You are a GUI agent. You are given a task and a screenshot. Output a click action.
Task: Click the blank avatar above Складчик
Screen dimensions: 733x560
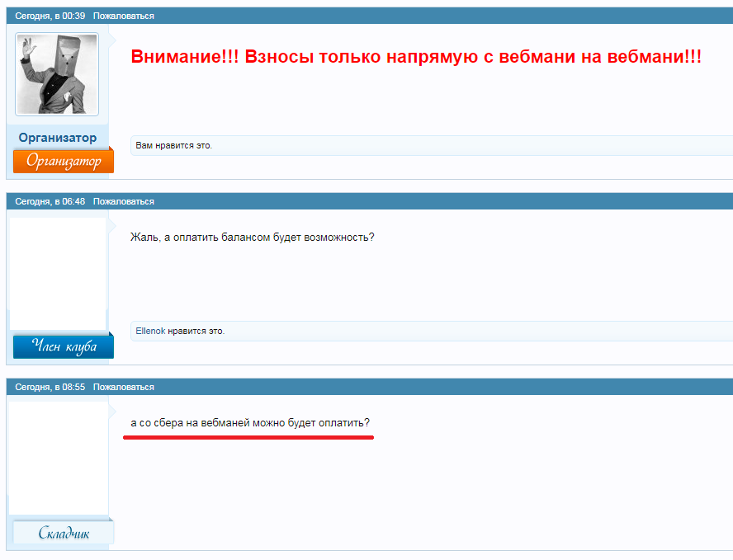[x=58, y=458]
